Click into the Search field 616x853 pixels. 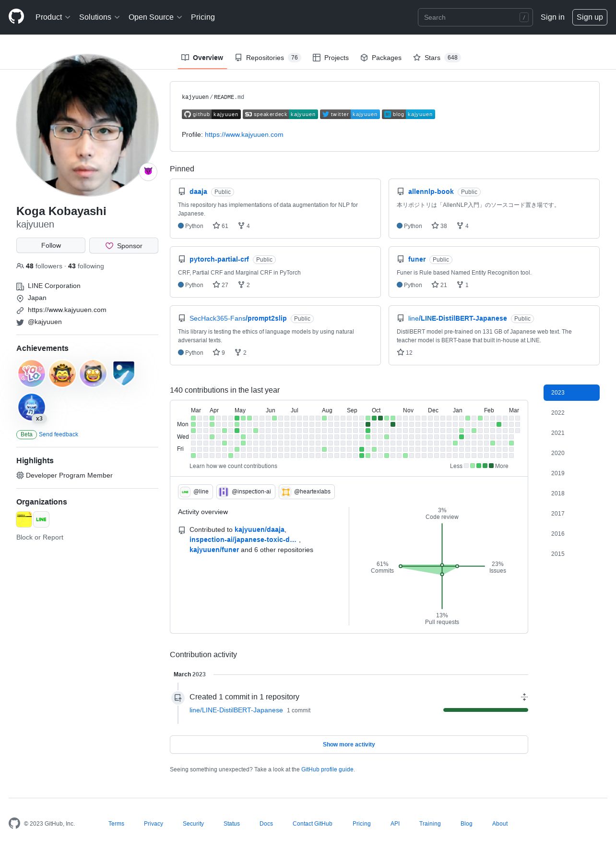(475, 17)
